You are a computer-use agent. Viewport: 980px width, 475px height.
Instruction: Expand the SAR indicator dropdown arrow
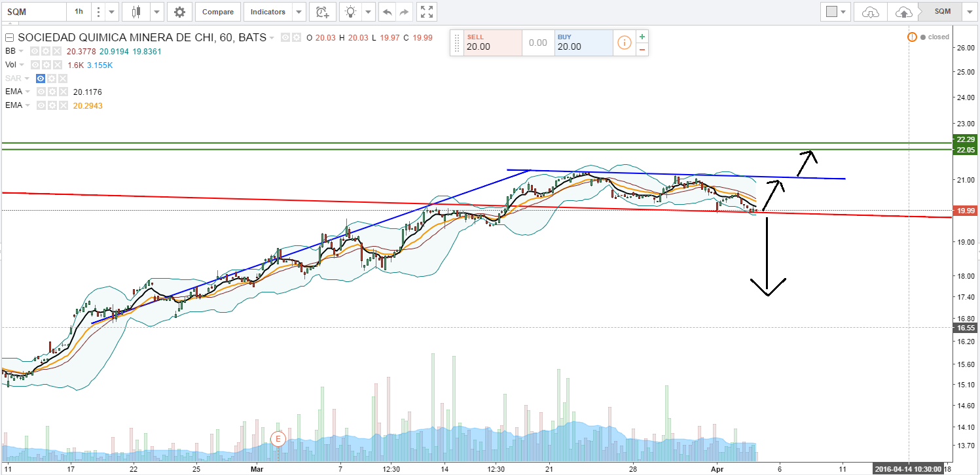point(27,79)
